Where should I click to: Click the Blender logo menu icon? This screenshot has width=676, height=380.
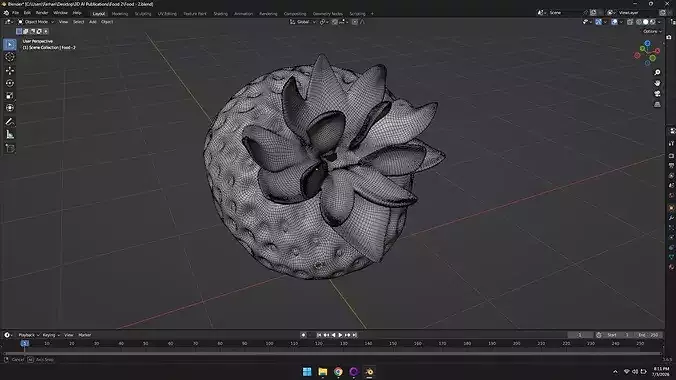point(6,13)
